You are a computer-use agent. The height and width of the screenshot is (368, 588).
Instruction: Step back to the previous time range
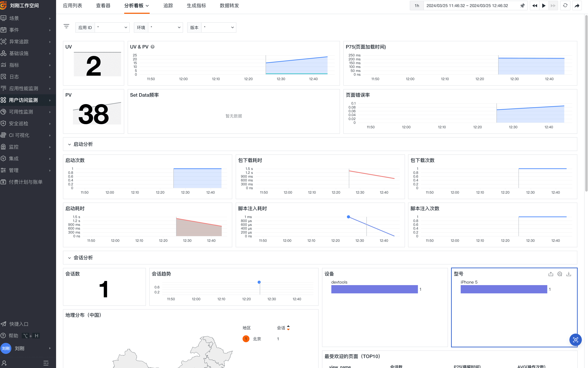click(x=534, y=6)
